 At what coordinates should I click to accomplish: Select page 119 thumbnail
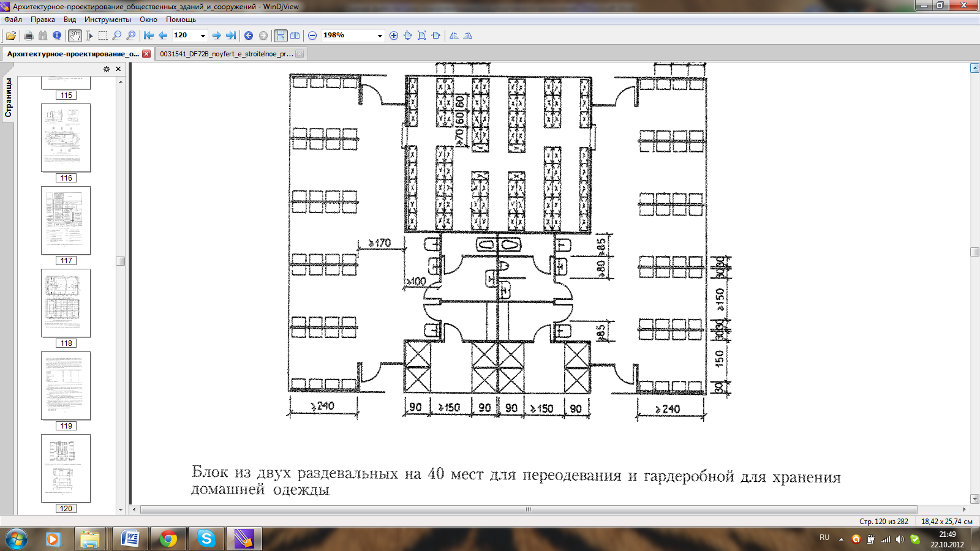pyautogui.click(x=66, y=386)
